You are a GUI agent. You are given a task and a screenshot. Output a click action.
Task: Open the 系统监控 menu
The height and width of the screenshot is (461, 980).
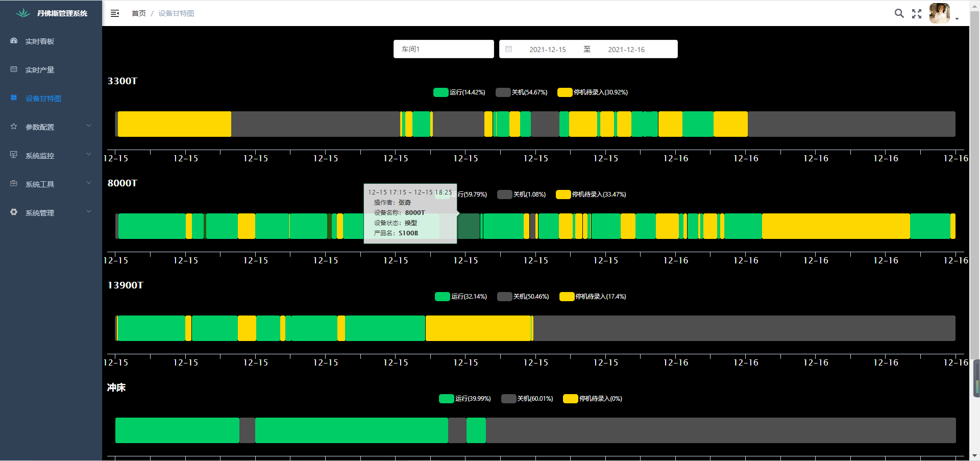click(51, 156)
